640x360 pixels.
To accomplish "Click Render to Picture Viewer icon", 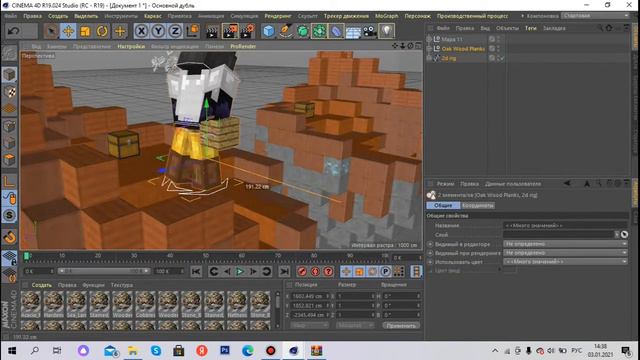I will 230,31.
